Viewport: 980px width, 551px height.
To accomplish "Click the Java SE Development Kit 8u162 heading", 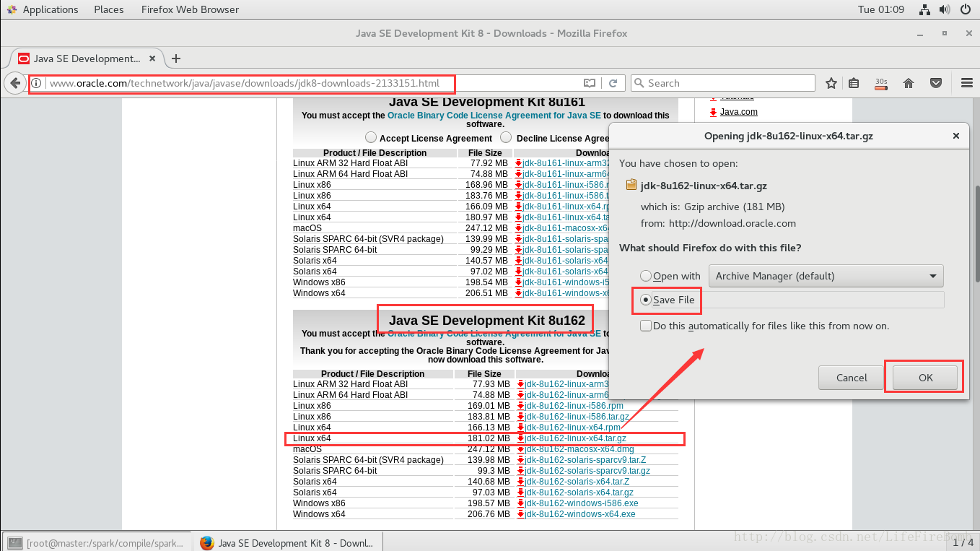I will point(487,320).
